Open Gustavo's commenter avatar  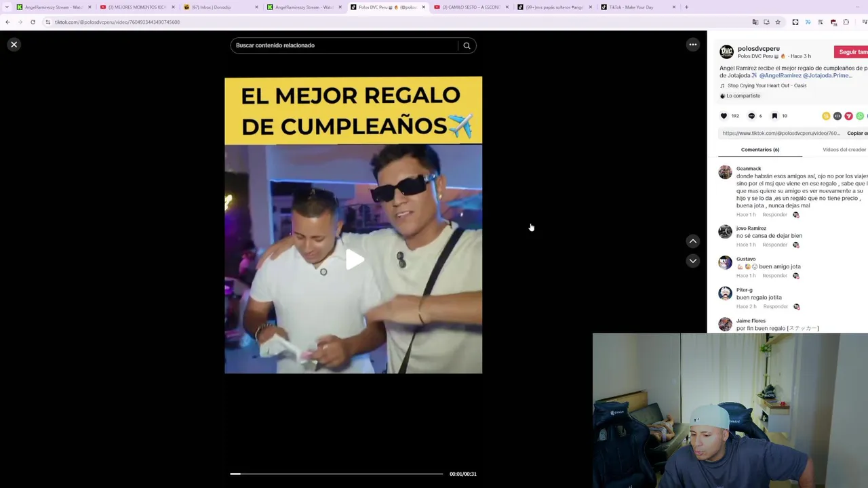pyautogui.click(x=726, y=262)
